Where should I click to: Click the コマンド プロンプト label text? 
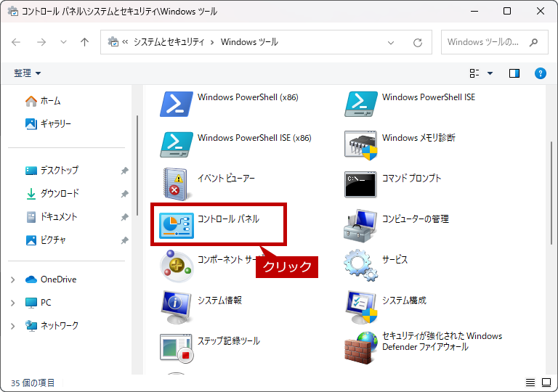pyautogui.click(x=412, y=178)
